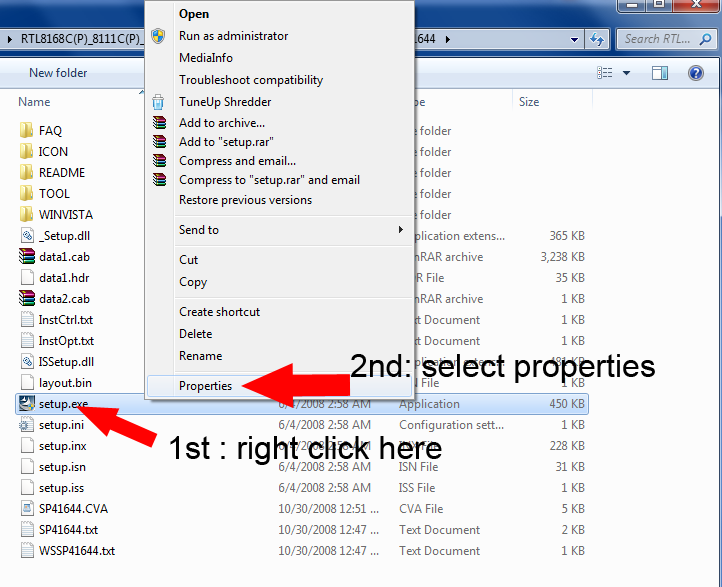Screen dimensions: 722x587
Task: Click the New folder button
Action: (58, 73)
